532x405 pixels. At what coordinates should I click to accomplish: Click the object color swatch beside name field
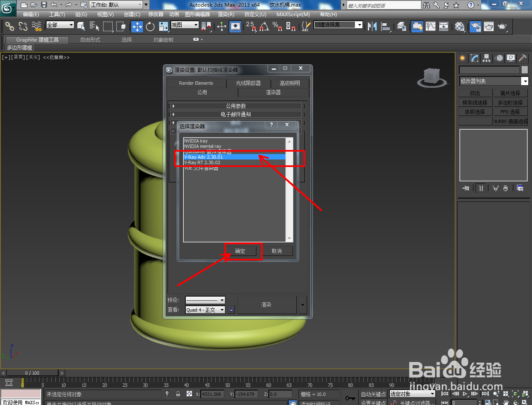tap(525, 70)
